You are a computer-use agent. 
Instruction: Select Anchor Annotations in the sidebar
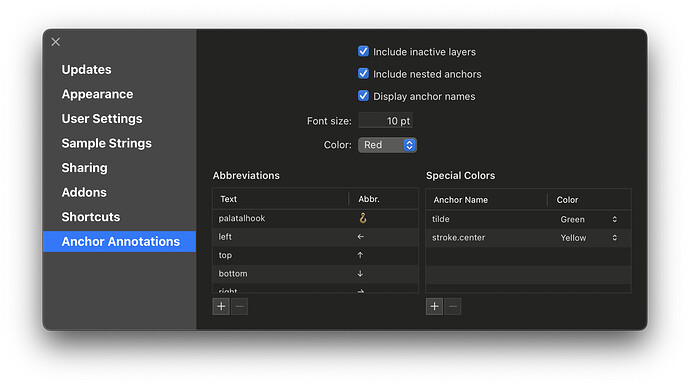click(x=119, y=242)
